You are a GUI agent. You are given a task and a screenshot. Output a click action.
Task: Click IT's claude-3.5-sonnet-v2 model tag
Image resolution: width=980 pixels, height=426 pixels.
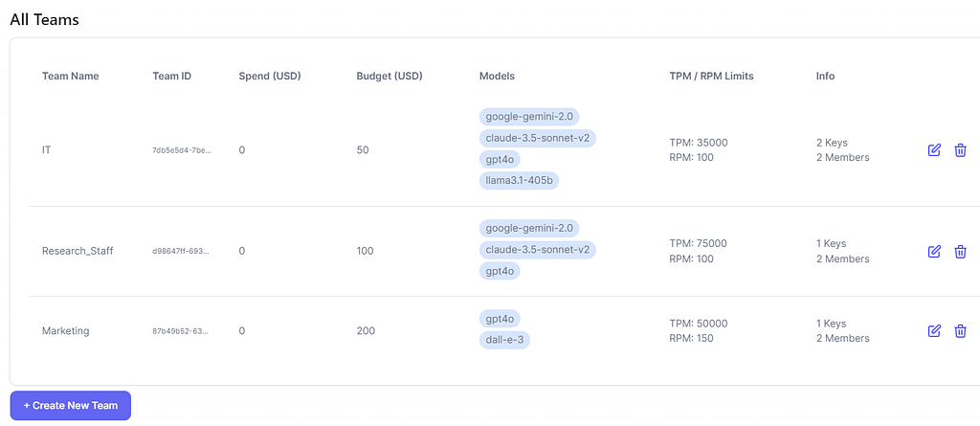point(538,138)
